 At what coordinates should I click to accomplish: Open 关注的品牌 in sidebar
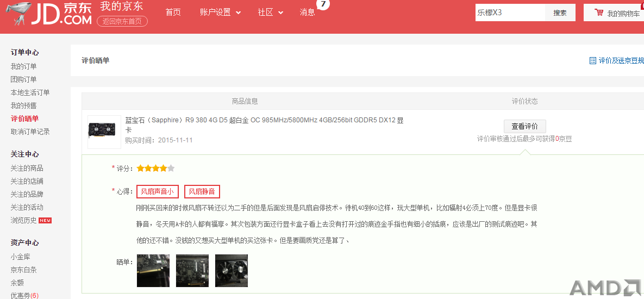[27, 194]
